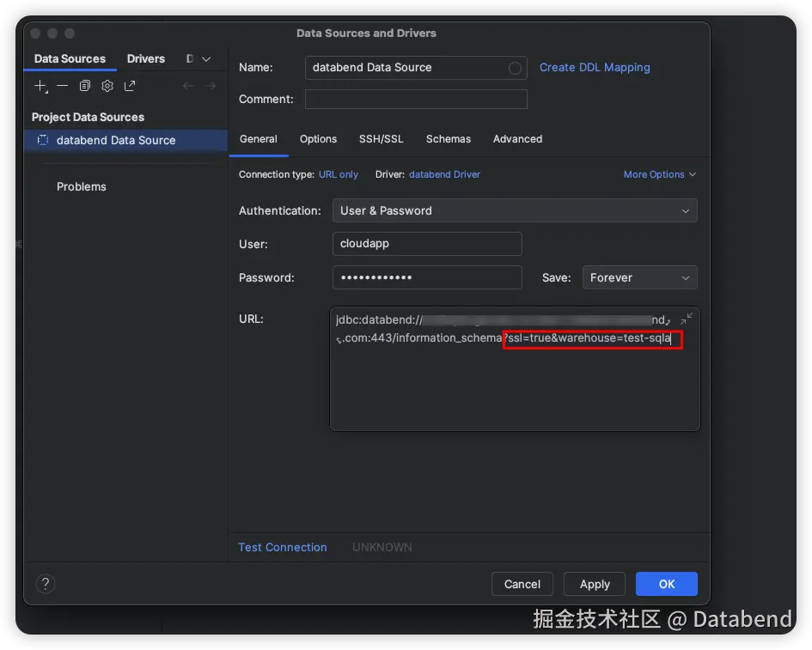Click Create DDL Mapping link

click(x=595, y=67)
